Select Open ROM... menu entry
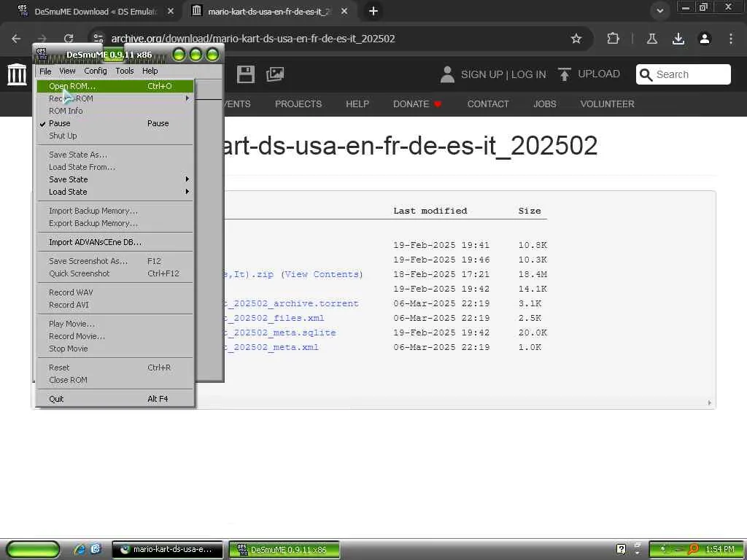 (115, 86)
